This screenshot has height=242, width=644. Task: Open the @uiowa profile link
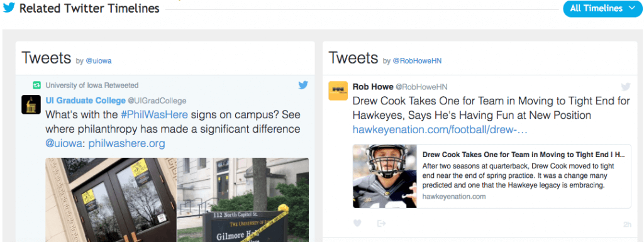99,61
